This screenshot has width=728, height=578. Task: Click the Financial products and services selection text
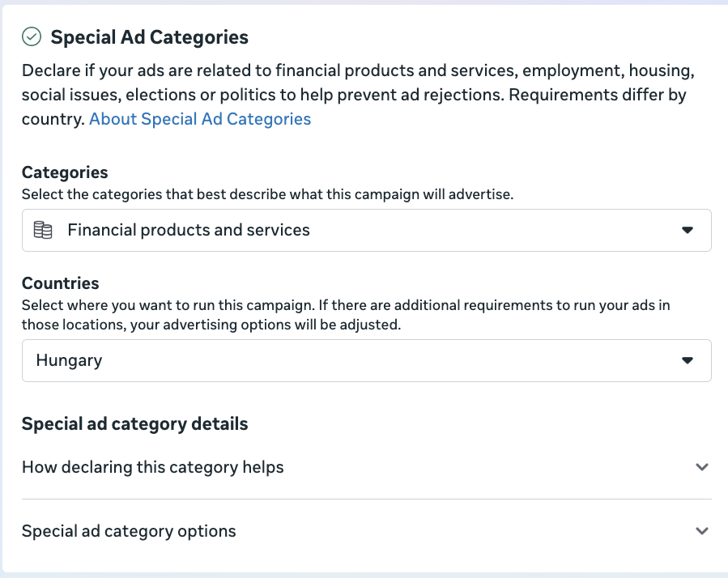click(x=189, y=230)
